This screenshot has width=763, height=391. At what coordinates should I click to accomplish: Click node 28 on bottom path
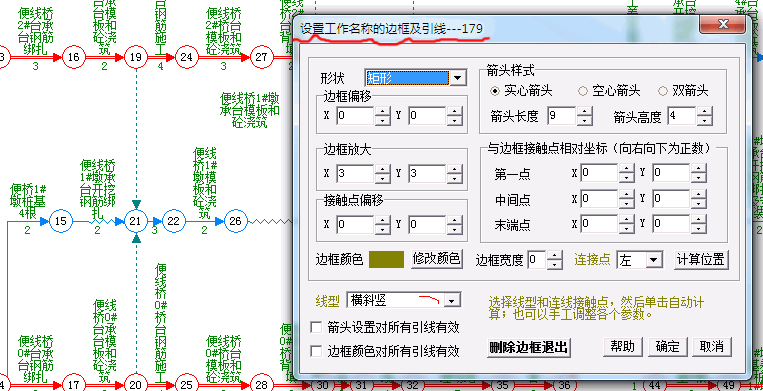point(261,384)
